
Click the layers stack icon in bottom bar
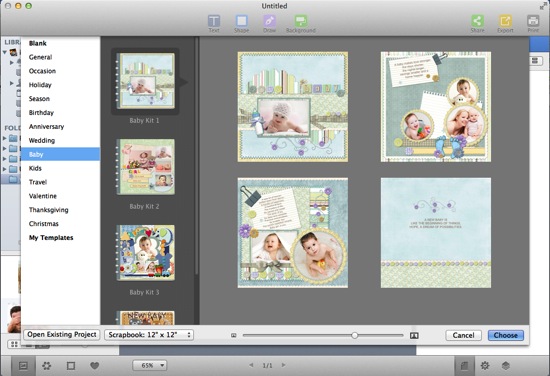coord(505,365)
